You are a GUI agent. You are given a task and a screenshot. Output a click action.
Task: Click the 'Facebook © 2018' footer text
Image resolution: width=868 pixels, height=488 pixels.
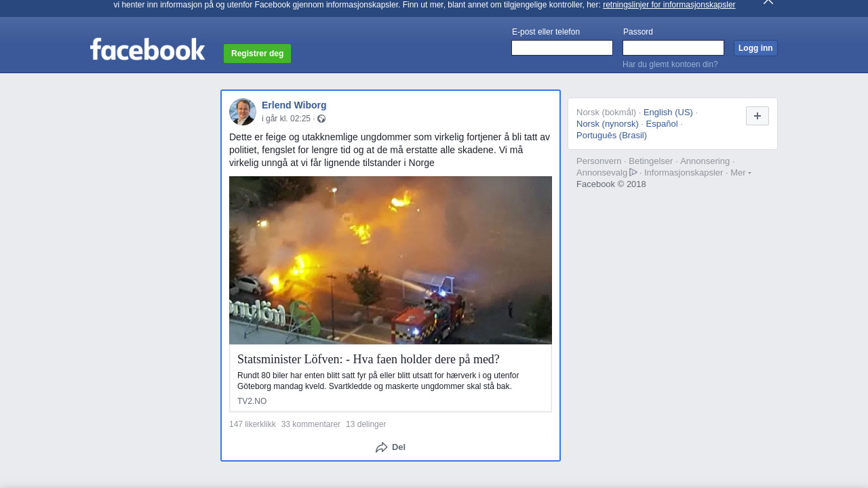click(x=611, y=184)
